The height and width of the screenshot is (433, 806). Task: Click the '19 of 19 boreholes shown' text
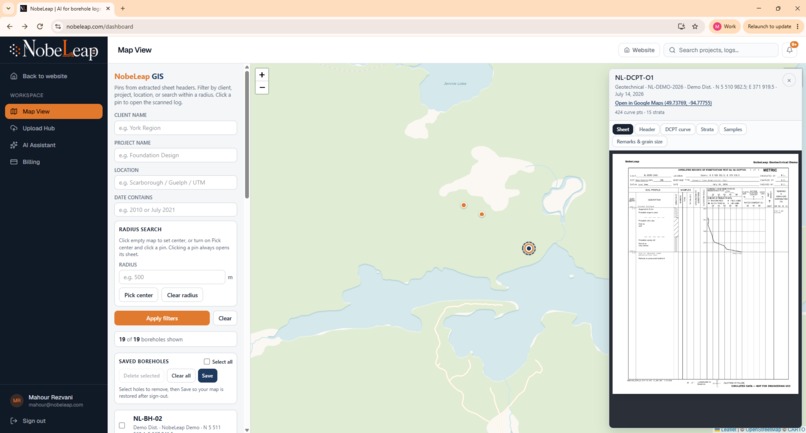(x=151, y=339)
